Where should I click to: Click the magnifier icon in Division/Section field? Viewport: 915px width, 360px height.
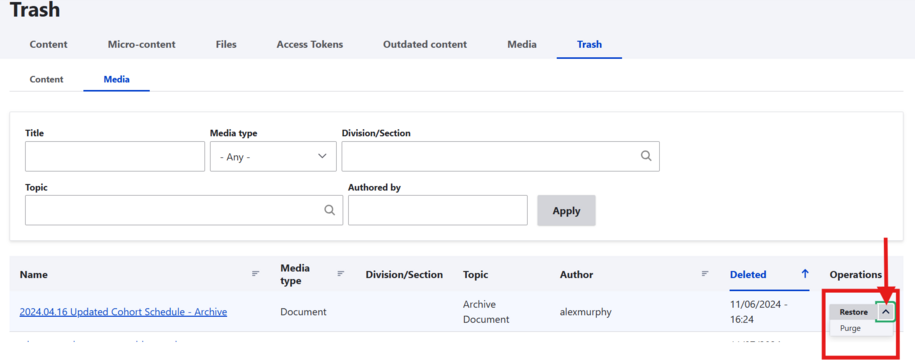pos(645,156)
